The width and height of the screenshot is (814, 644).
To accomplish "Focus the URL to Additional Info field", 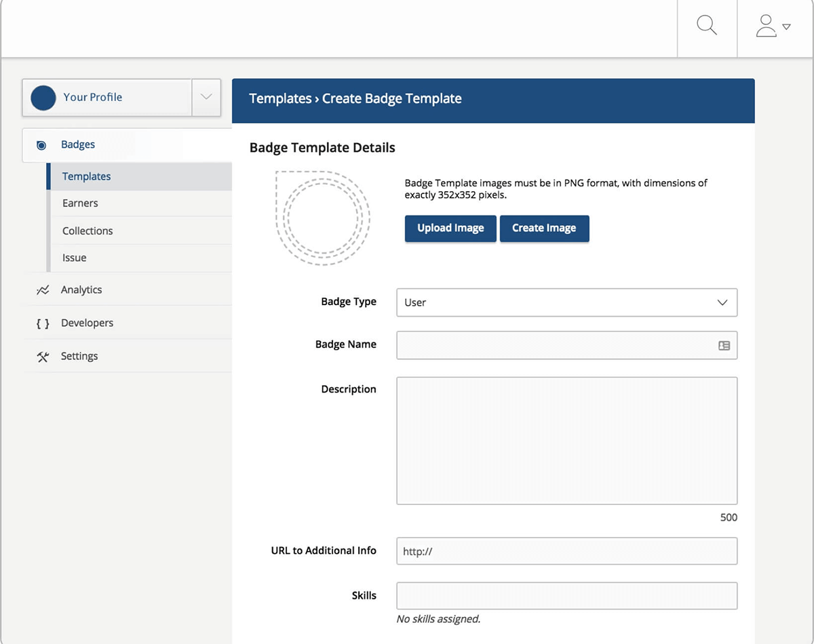I will 566,551.
